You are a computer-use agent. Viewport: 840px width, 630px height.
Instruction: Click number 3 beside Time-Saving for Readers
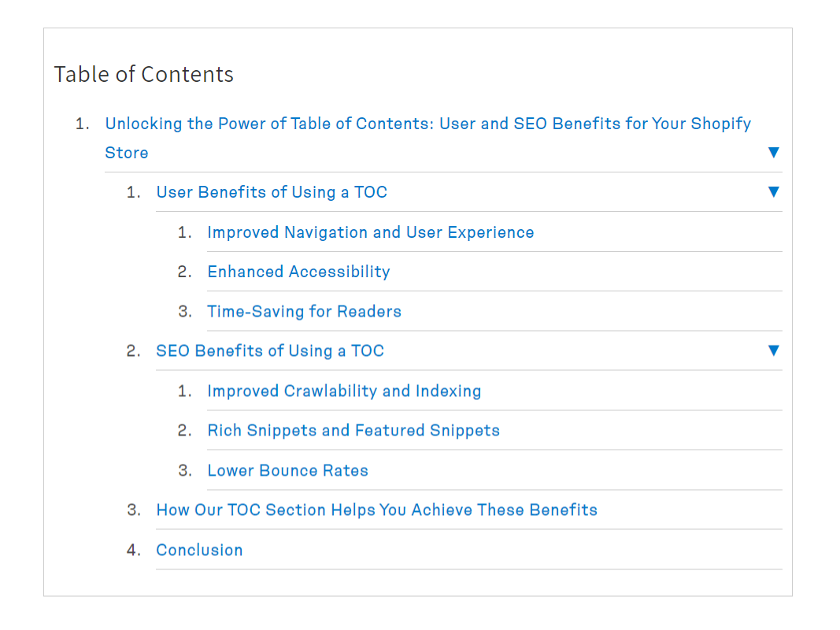click(185, 312)
